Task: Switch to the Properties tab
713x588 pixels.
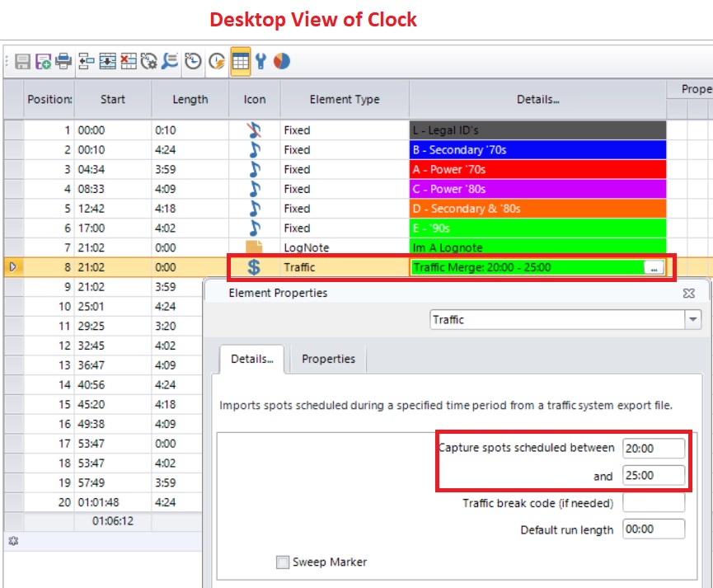Action: point(328,359)
